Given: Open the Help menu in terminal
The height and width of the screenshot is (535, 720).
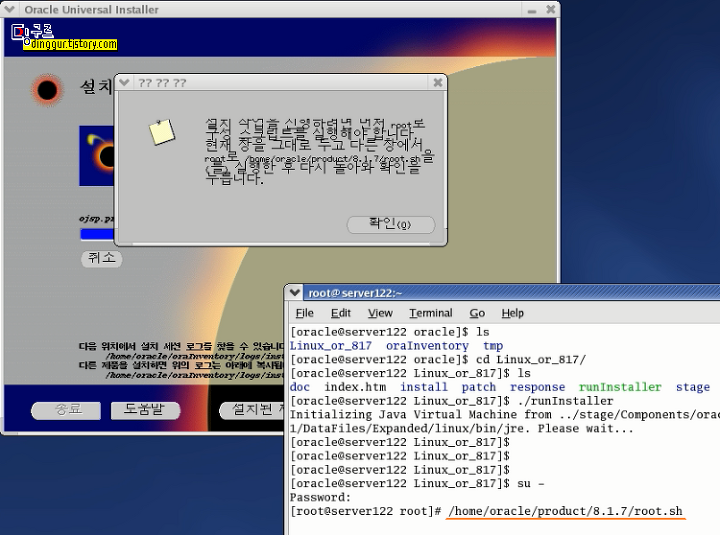Looking at the screenshot, I should [512, 313].
